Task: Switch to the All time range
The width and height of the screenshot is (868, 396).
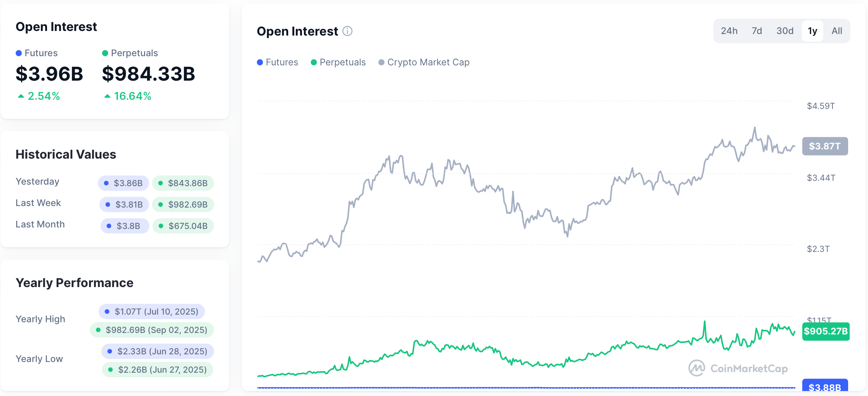Action: (x=837, y=31)
